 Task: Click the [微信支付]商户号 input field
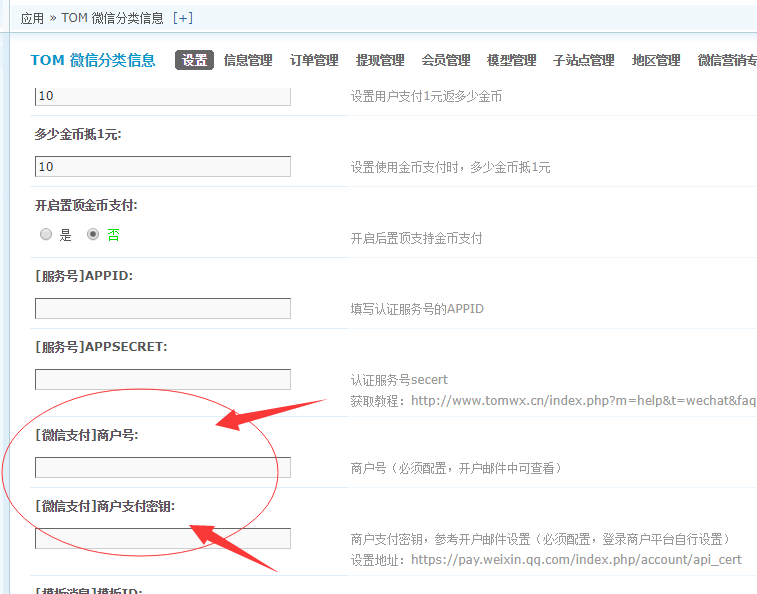coord(163,467)
